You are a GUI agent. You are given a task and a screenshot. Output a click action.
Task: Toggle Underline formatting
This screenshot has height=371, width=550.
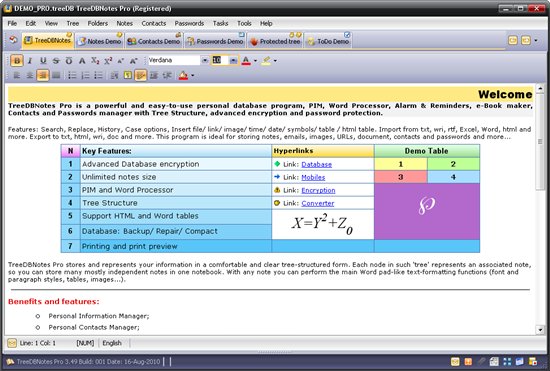(x=43, y=61)
